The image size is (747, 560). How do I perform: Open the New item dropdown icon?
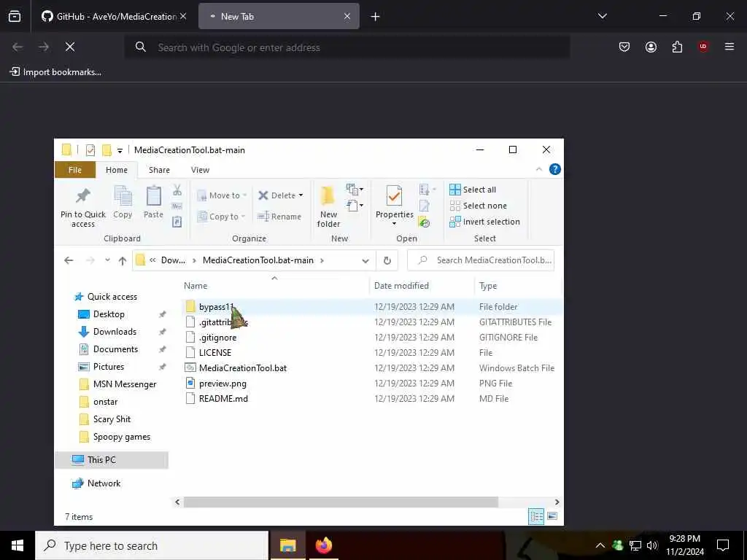click(x=355, y=190)
